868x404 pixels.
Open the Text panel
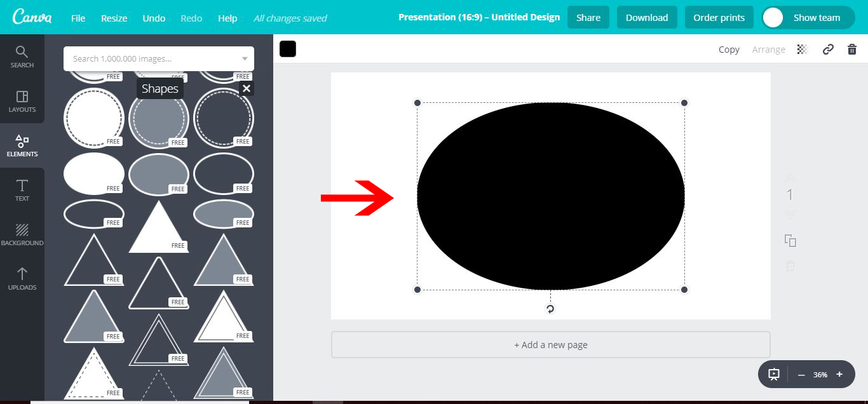[22, 191]
